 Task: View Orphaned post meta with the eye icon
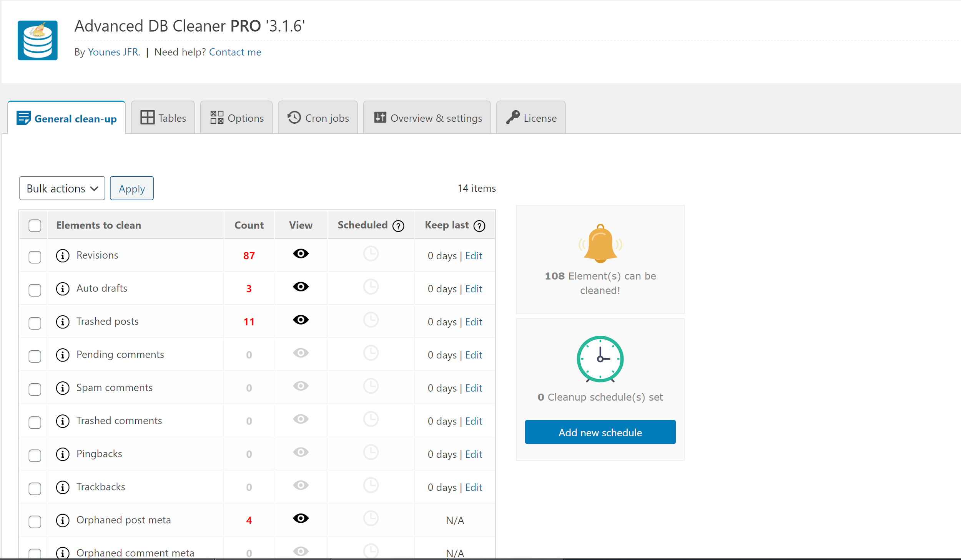tap(301, 519)
